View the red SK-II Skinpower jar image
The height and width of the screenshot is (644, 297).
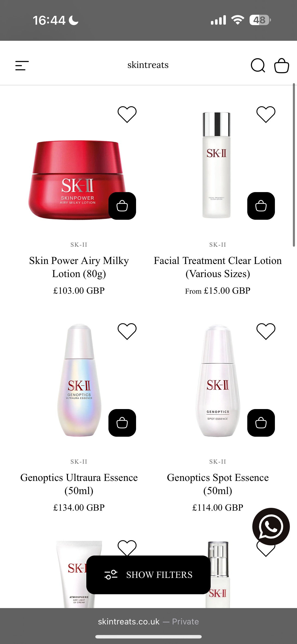(x=78, y=180)
